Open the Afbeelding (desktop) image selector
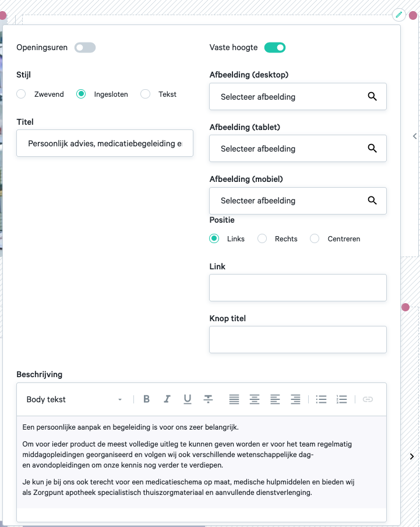Image resolution: width=420 pixels, height=527 pixels. coord(298,96)
